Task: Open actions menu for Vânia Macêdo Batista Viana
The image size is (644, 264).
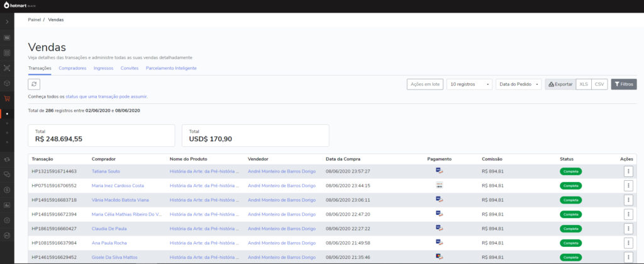Action: point(628,200)
